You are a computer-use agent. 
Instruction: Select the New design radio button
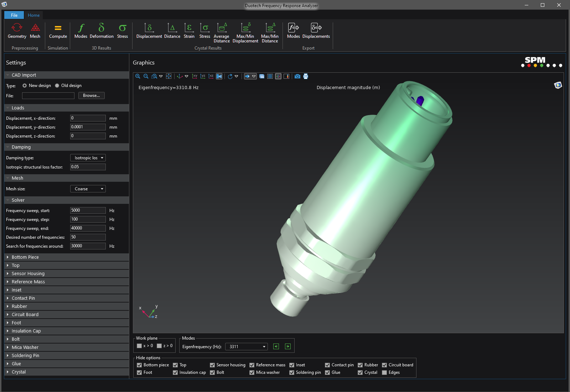pyautogui.click(x=25, y=86)
